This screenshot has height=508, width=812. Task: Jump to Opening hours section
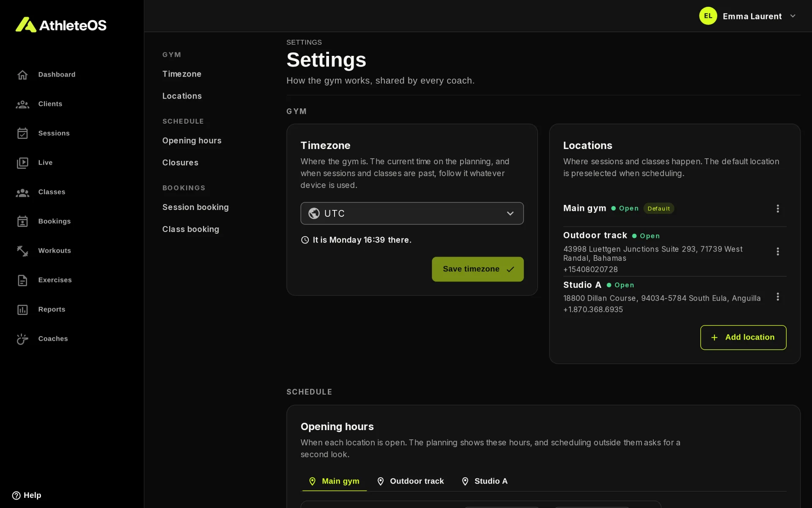click(x=192, y=141)
